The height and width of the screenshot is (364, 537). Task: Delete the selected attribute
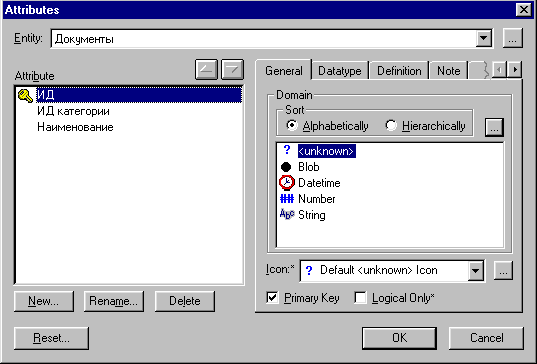click(185, 301)
